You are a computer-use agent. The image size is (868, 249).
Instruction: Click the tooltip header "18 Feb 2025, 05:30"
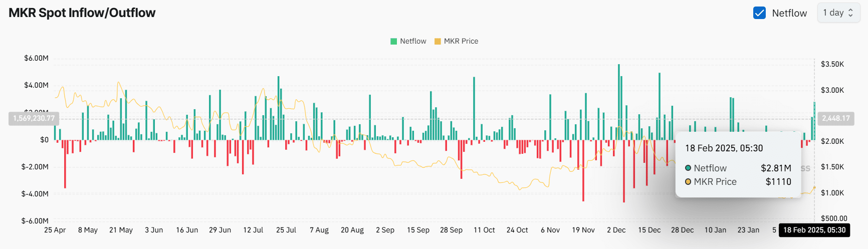click(724, 148)
